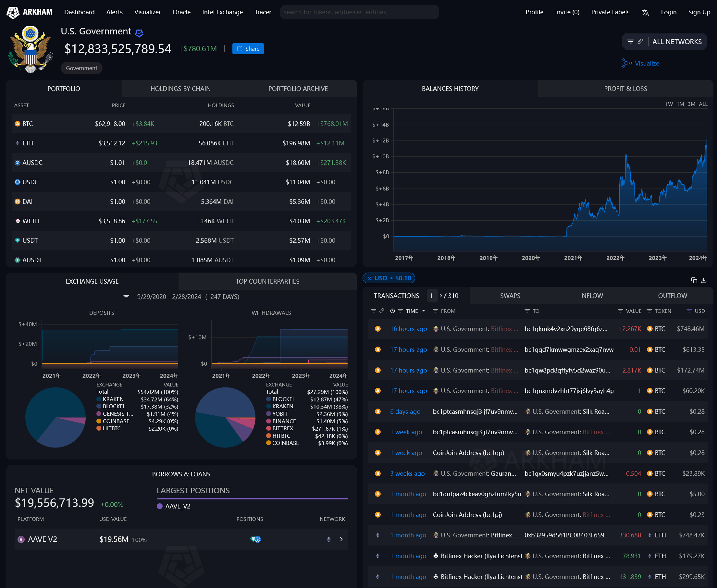717x588 pixels.
Task: Click the network filter icon beside ALL NETWORKS
Action: [630, 41]
